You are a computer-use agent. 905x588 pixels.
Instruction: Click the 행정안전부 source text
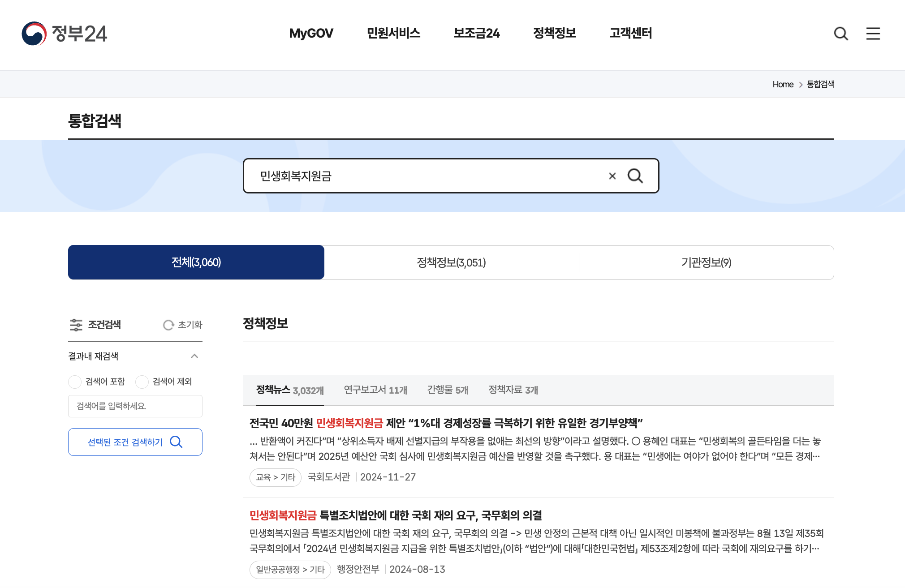358,569
